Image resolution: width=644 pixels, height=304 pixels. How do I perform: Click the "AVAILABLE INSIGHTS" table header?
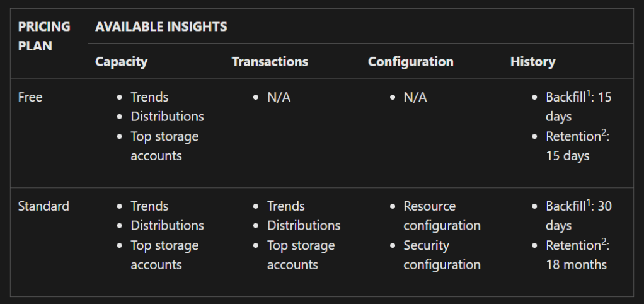pos(161,27)
